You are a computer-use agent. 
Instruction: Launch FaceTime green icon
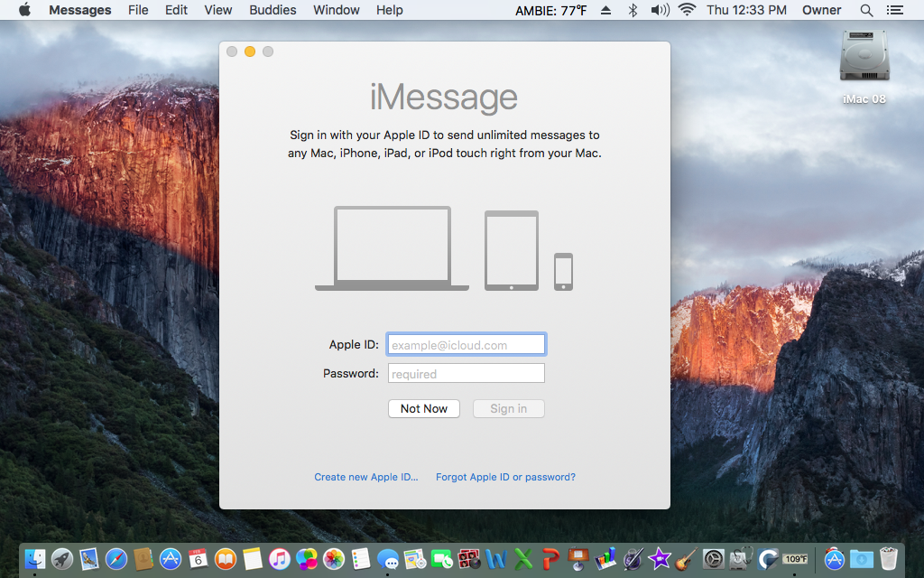442,558
